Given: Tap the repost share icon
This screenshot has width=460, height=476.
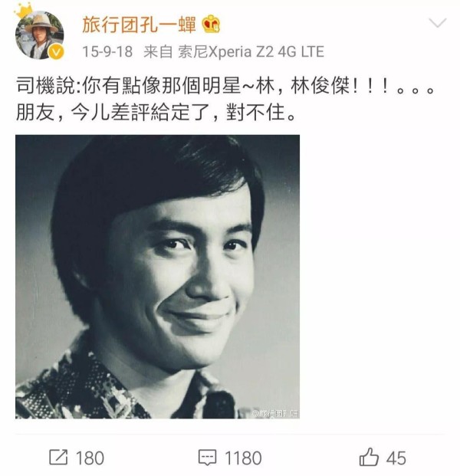Looking at the screenshot, I should (x=58, y=457).
